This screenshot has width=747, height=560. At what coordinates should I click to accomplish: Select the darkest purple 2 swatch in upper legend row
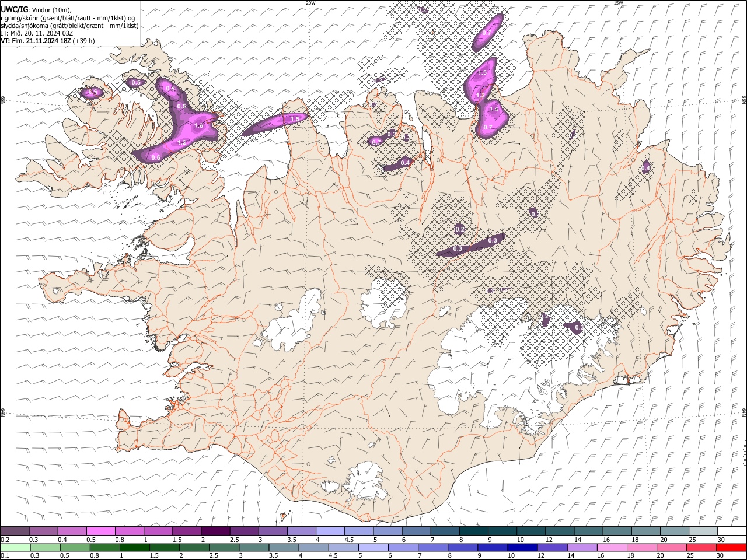(215, 531)
